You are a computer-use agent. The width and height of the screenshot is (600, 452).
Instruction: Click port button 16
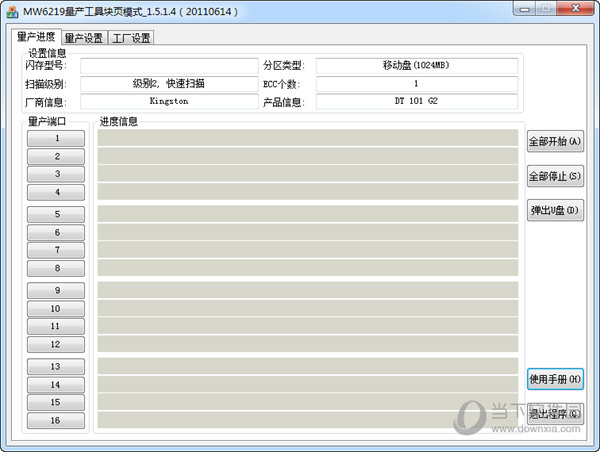tap(56, 421)
